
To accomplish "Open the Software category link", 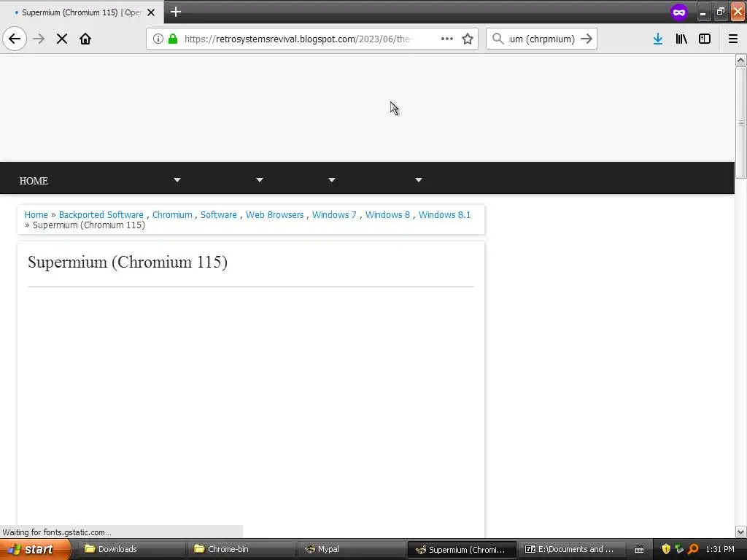I will [219, 215].
